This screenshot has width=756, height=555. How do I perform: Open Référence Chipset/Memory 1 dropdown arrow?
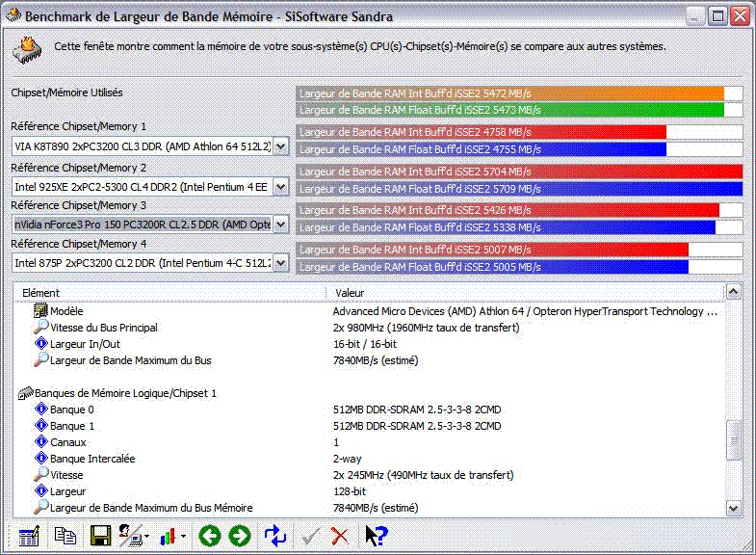(280, 146)
